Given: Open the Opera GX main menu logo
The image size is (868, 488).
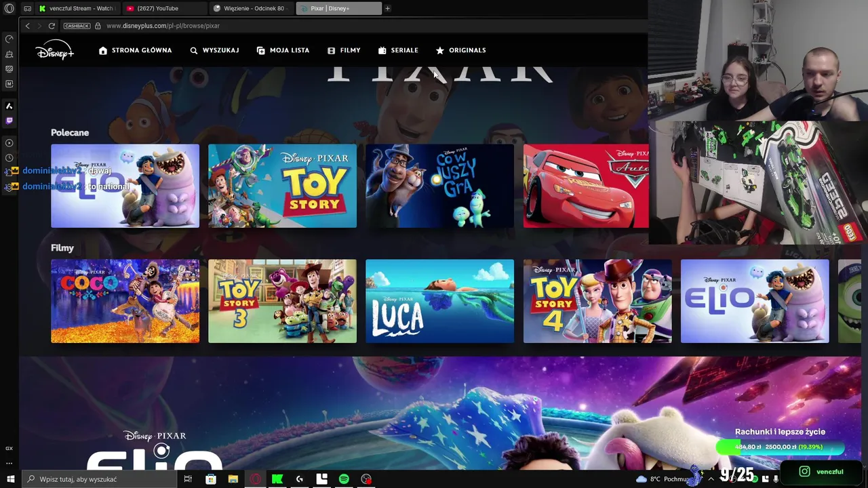Looking at the screenshot, I should point(9,9).
